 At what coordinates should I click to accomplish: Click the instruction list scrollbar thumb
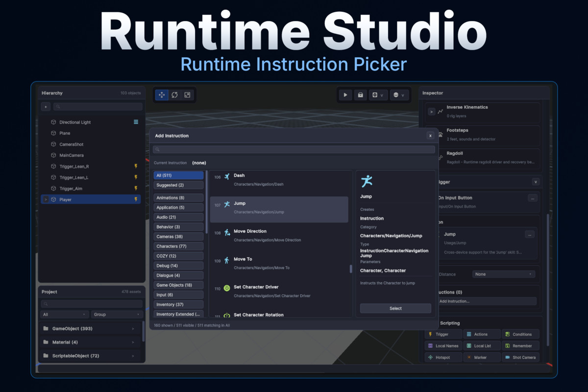[x=350, y=269]
